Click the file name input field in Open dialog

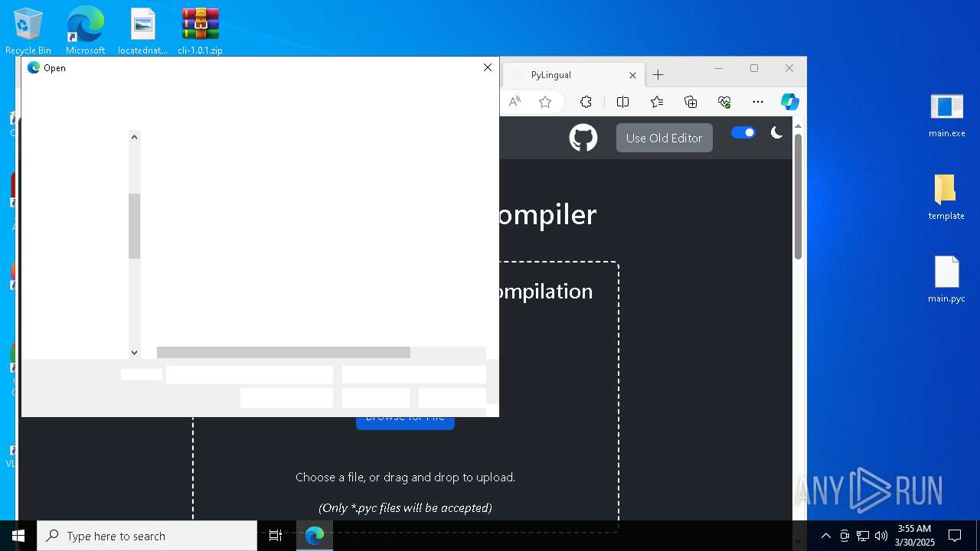pos(250,374)
